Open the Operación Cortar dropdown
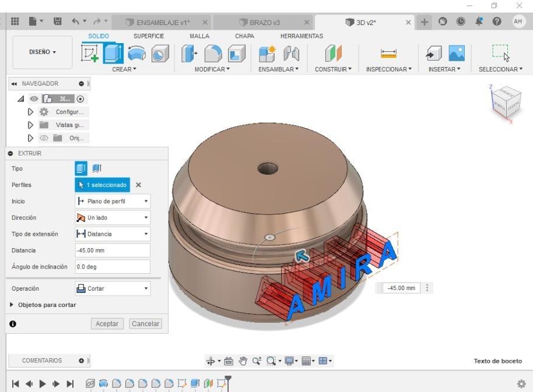533x392 pixels. 113,288
